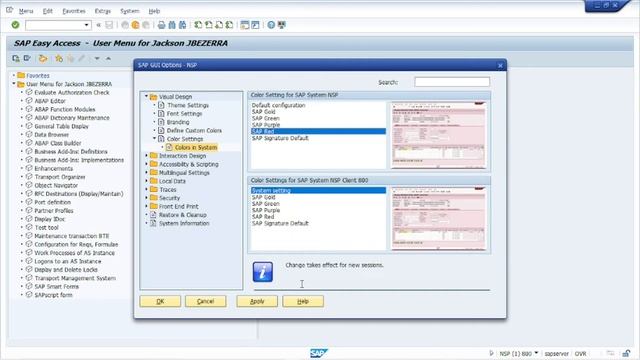Screen dimensions: 640x360
Task: Click the NSP system color preview thumbnail
Action: point(438,135)
